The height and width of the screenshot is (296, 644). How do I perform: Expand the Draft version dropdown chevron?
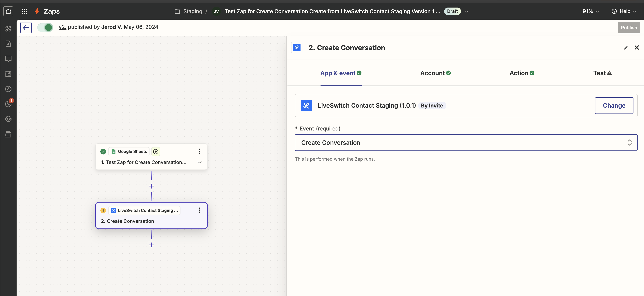click(466, 12)
